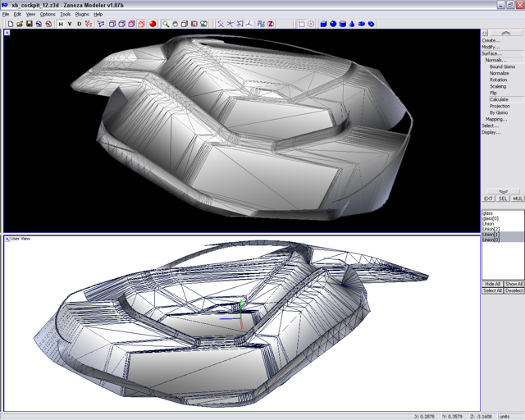Toggle the MUL mode button
525x420 pixels.
tap(518, 199)
